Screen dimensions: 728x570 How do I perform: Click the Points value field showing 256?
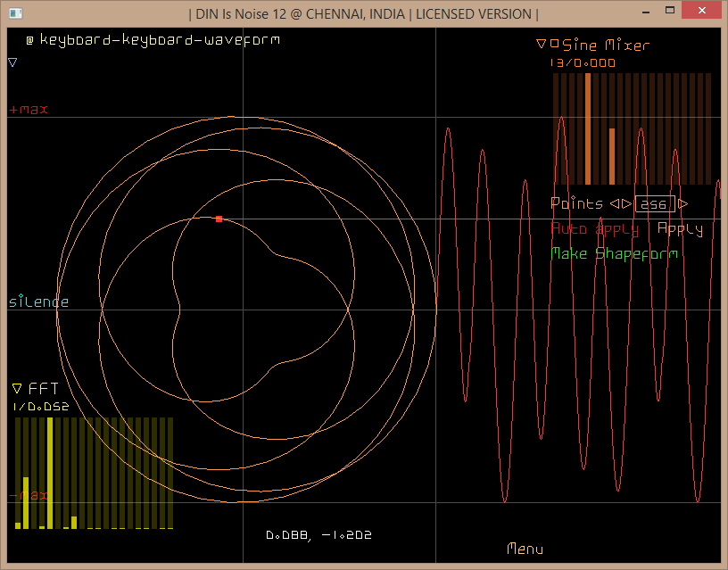point(654,204)
